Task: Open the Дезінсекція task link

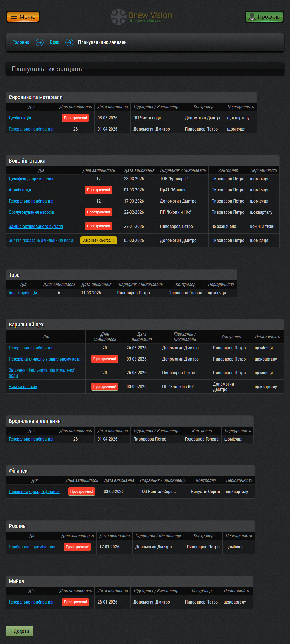Action: pos(20,118)
